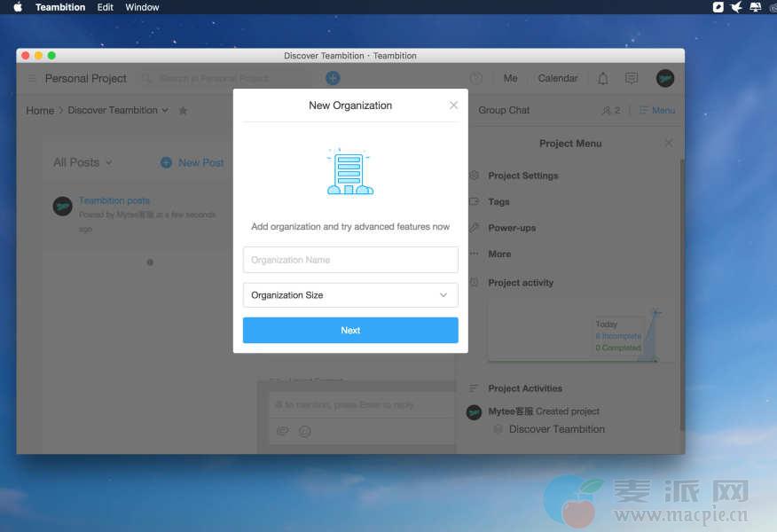Star the Discover Teambition project
777x532 pixels.
click(183, 111)
